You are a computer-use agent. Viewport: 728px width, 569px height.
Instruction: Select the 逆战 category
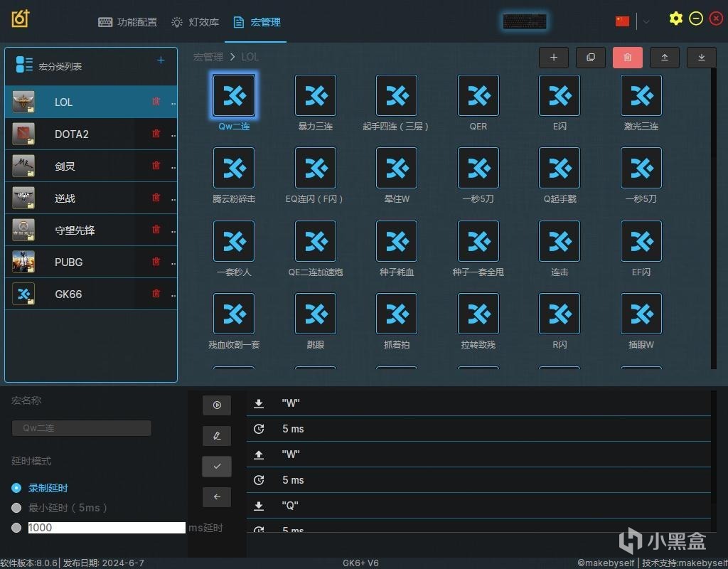91,198
